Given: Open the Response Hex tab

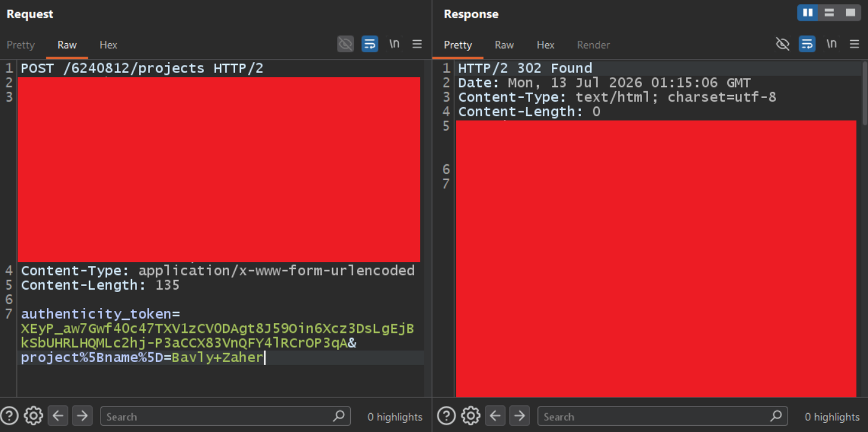Looking at the screenshot, I should pos(545,44).
